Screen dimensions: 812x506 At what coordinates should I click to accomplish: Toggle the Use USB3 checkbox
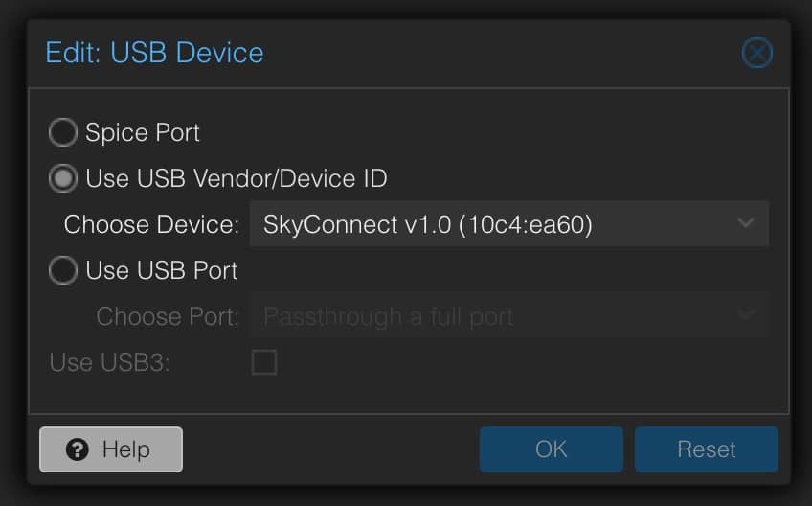(x=264, y=362)
